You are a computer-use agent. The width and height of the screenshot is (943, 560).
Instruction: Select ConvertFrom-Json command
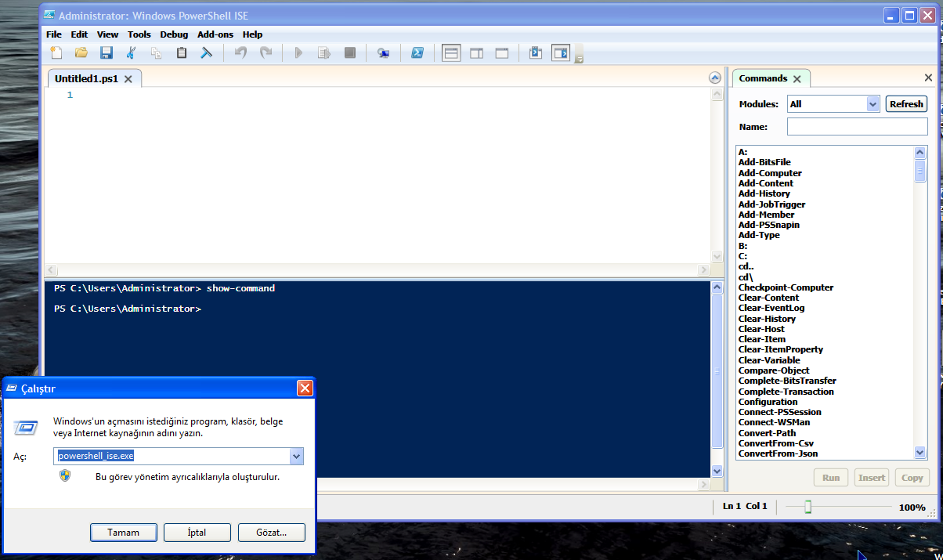[778, 453]
